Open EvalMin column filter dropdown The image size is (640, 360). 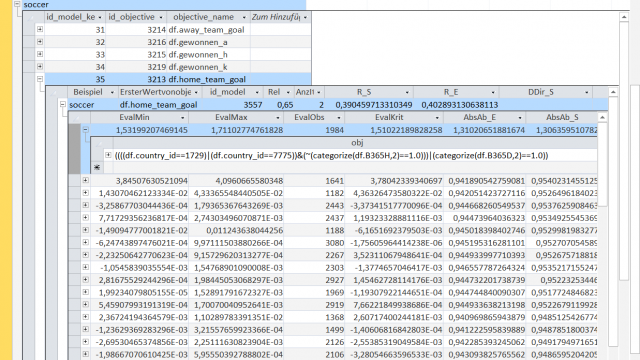(182, 118)
